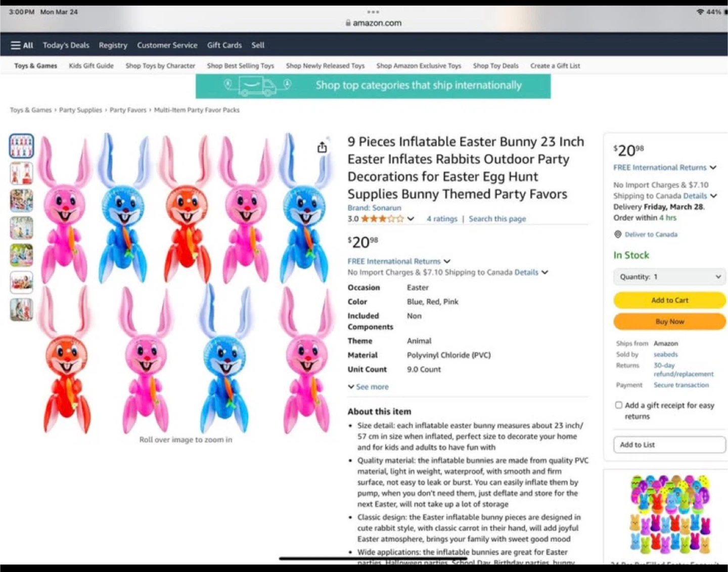The image size is (728, 572).
Task: Click the star rating icons
Action: [382, 219]
